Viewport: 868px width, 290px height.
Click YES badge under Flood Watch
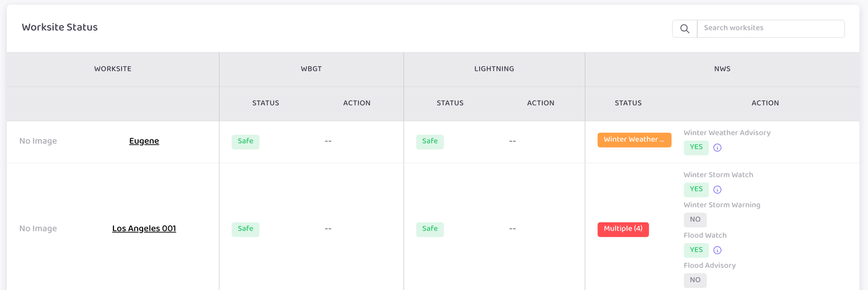[x=696, y=250]
